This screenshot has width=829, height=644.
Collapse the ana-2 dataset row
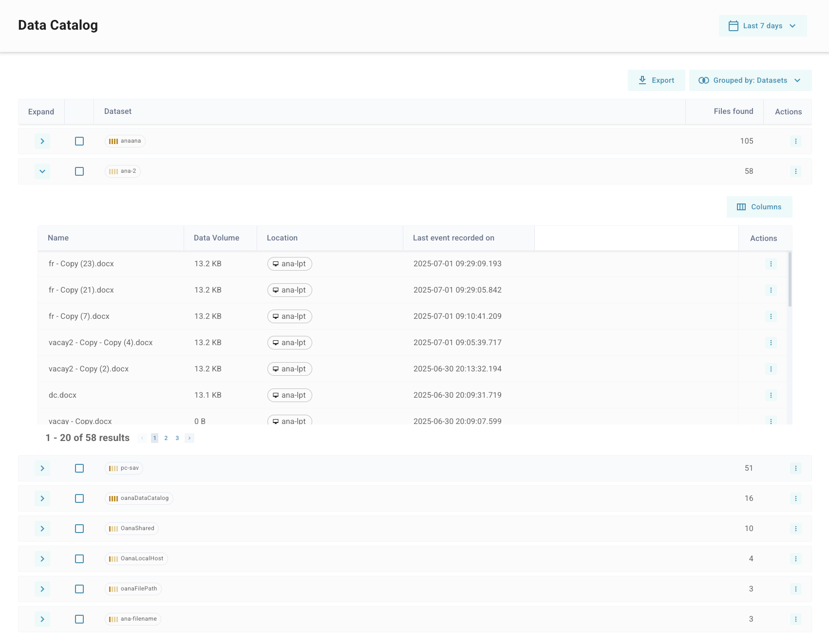click(42, 171)
